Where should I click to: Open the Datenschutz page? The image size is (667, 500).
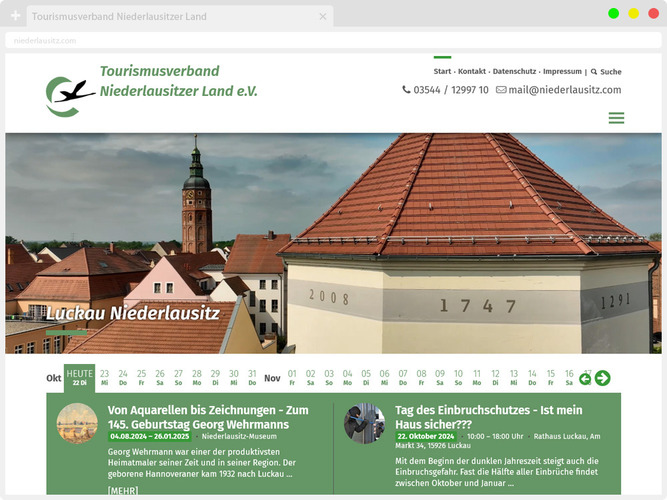[514, 72]
